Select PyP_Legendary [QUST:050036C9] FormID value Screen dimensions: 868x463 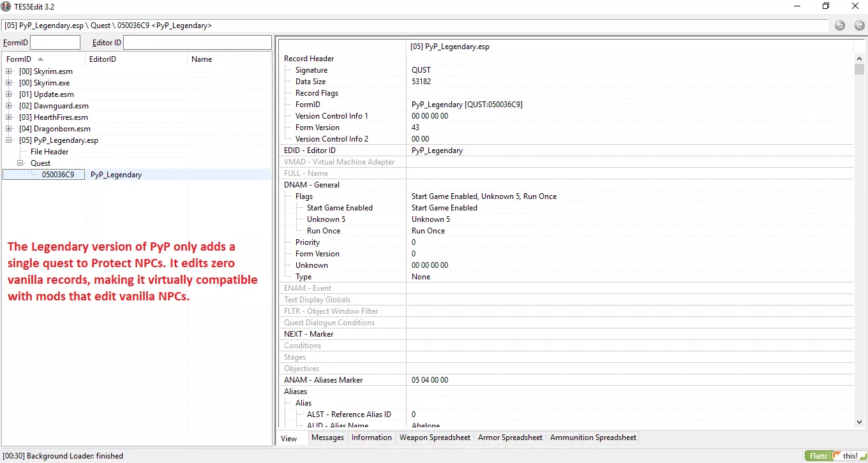pos(467,105)
